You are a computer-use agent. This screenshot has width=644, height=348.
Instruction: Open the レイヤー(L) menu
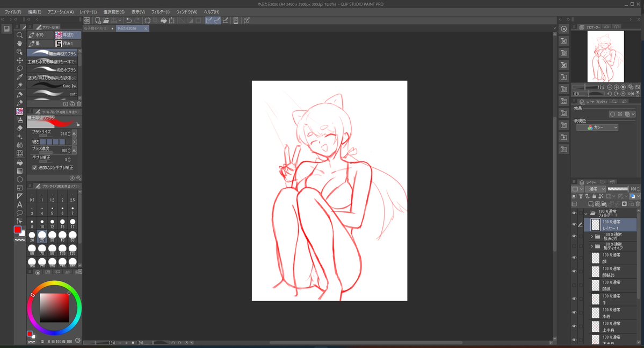(88, 12)
